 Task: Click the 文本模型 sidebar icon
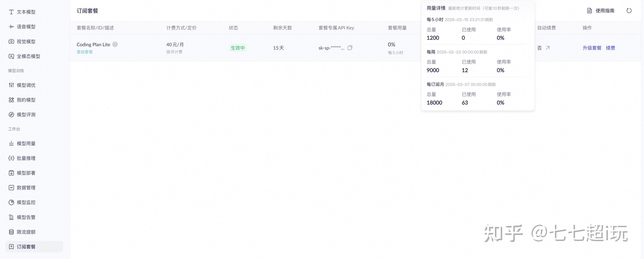pyautogui.click(x=11, y=12)
